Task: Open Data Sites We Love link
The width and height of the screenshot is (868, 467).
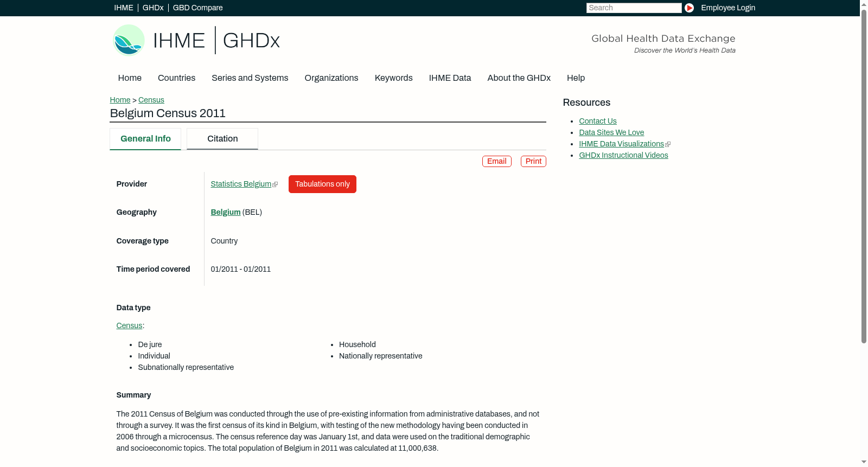Action: [611, 132]
